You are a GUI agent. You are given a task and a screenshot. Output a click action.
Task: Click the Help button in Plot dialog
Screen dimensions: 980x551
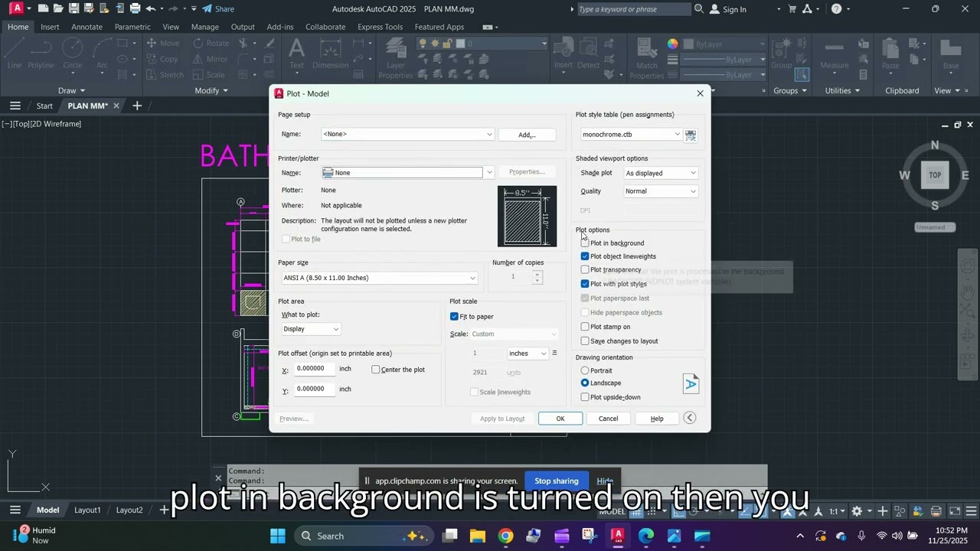[657, 419]
